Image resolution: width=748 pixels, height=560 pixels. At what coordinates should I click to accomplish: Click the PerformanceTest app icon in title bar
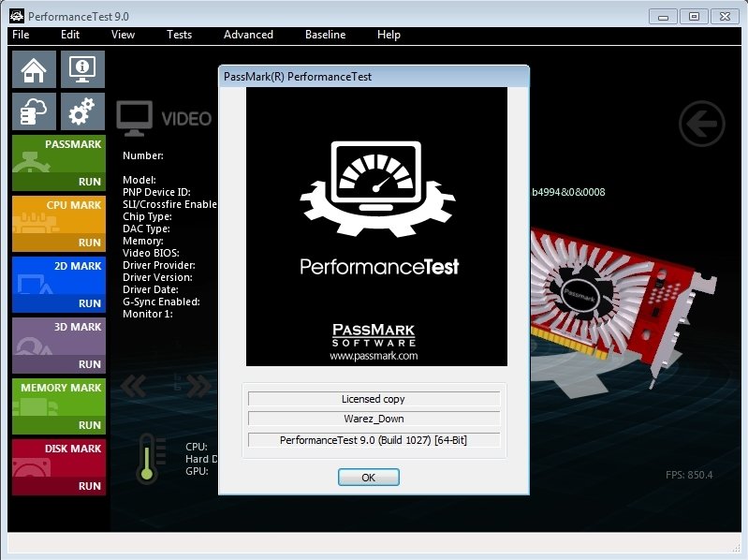click(16, 16)
